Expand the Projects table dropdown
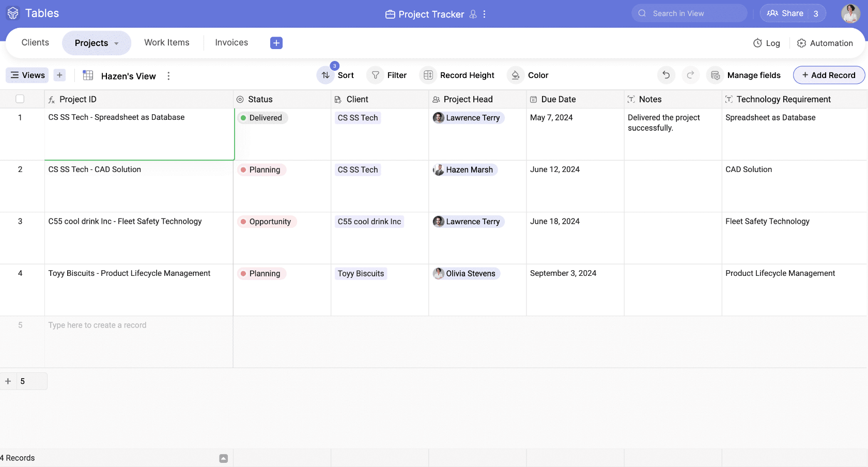 (116, 43)
